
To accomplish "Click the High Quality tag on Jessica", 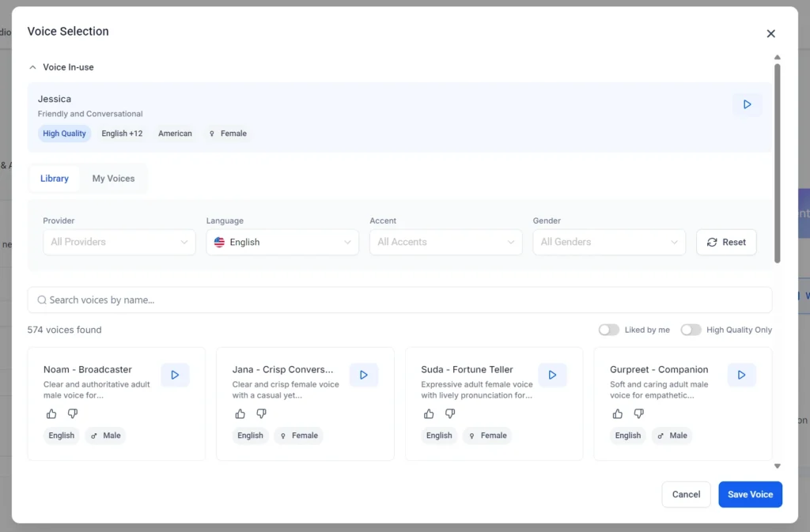I will pos(64,134).
